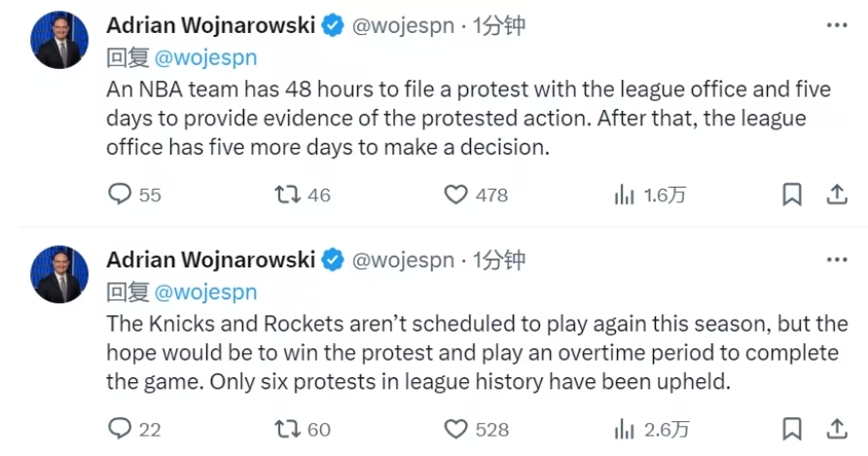Viewport: 868px width, 456px height.
Task: View analytics for the 2.6万 views tweet
Action: (x=624, y=428)
